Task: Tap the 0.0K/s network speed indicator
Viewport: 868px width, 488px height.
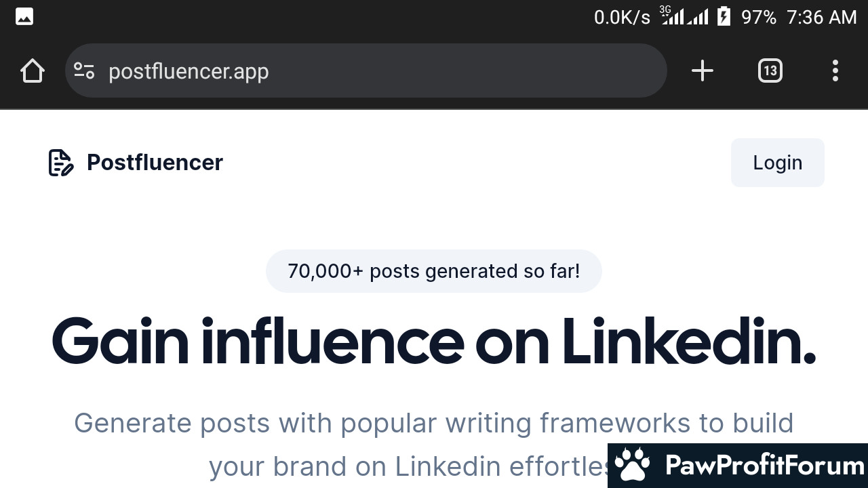Action: (622, 17)
